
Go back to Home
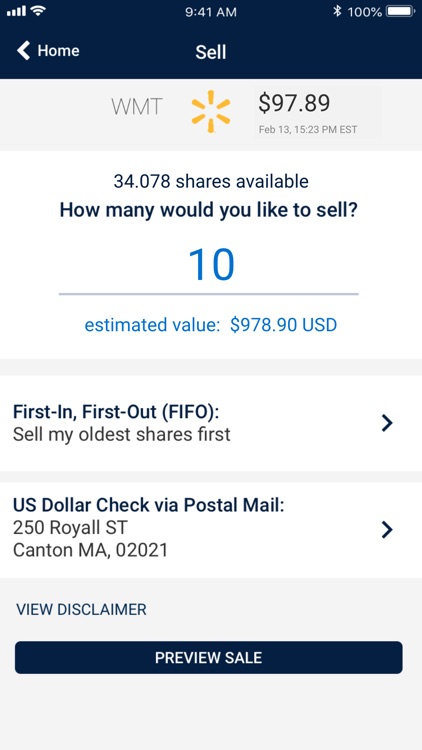pos(48,50)
